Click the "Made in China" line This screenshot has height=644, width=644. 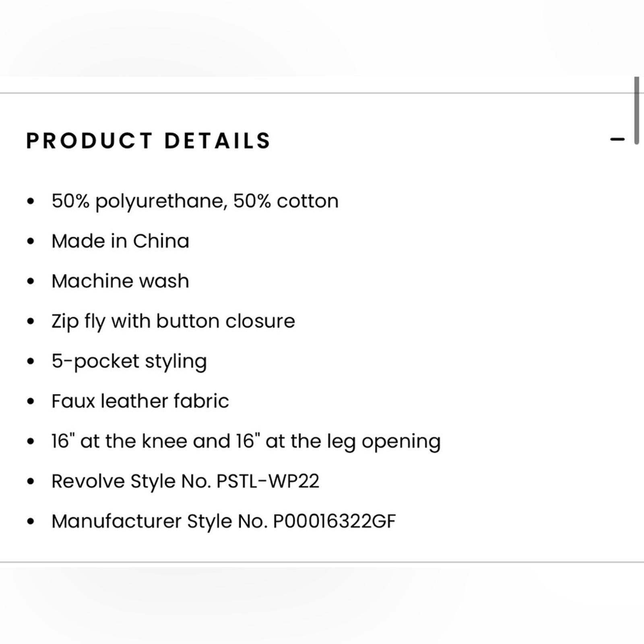point(120,241)
